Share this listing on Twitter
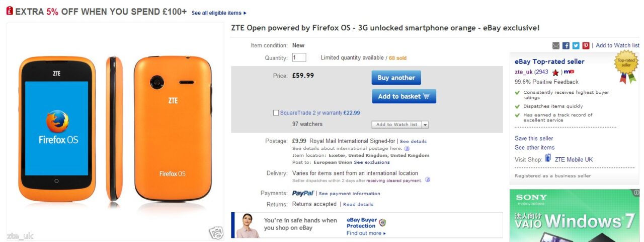The height and width of the screenshot is (242, 644). (x=576, y=45)
